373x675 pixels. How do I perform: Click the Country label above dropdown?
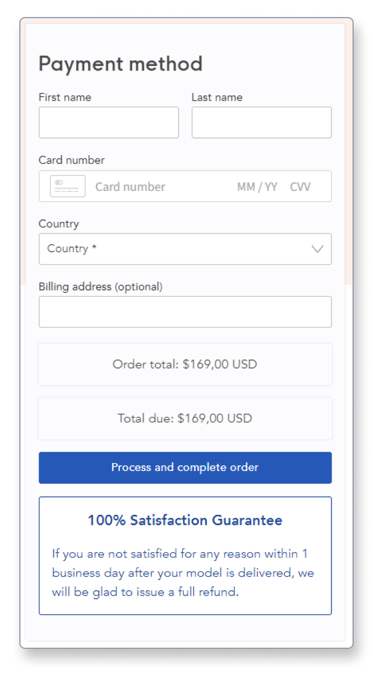59,224
